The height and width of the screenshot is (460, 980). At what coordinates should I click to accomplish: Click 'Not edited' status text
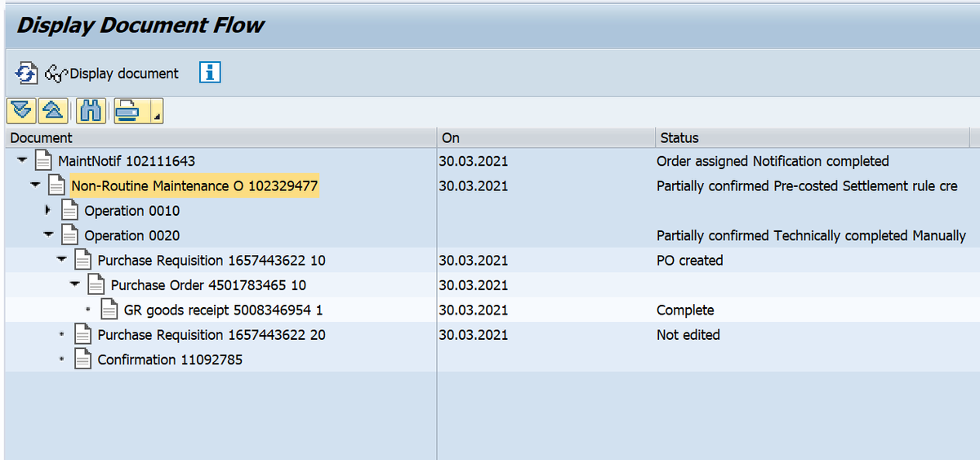click(688, 335)
